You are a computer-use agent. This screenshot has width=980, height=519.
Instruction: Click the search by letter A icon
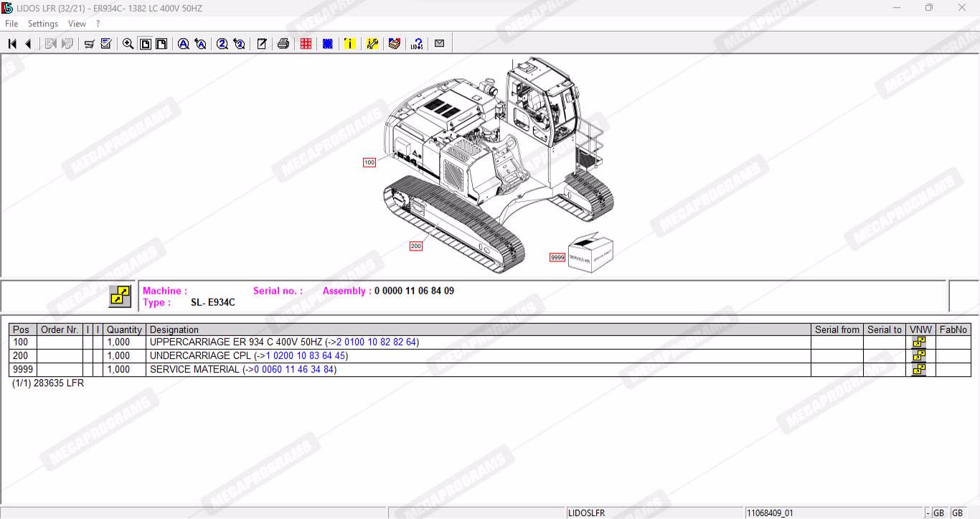(184, 44)
